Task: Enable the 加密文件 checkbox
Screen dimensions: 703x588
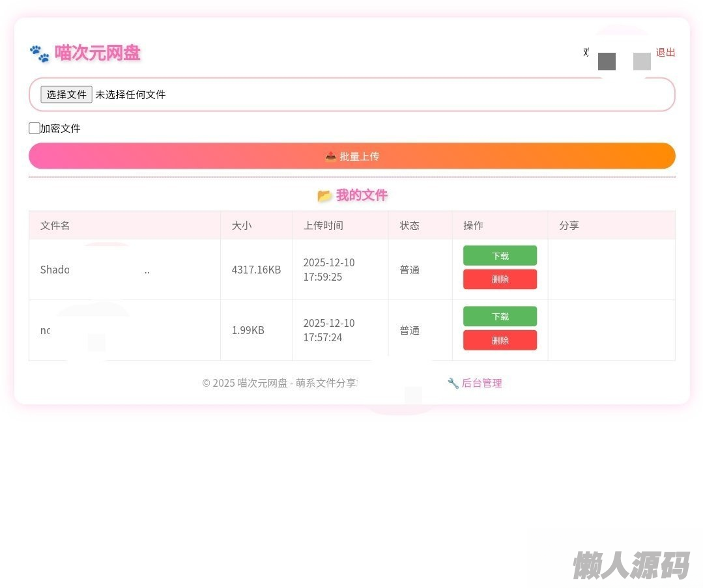Action: pos(35,128)
